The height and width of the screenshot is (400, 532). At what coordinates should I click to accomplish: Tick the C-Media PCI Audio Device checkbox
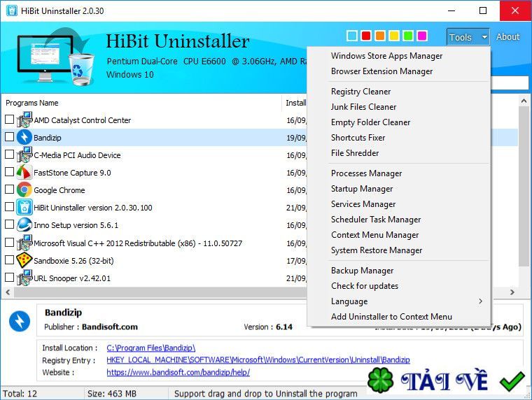pyautogui.click(x=10, y=155)
